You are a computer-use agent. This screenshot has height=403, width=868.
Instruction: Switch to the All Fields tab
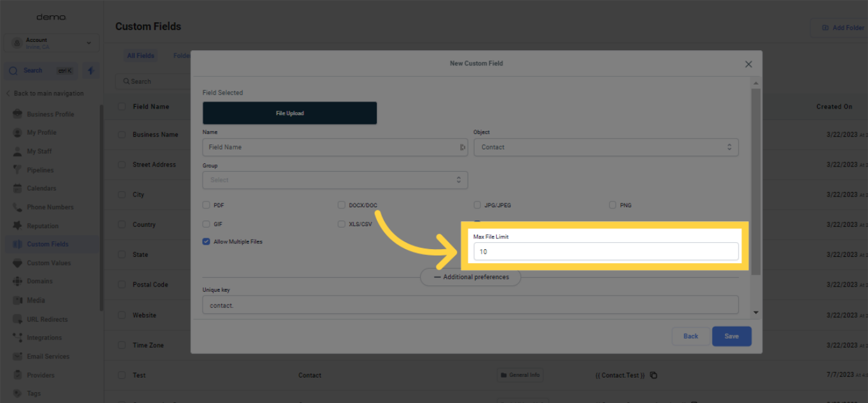click(140, 56)
